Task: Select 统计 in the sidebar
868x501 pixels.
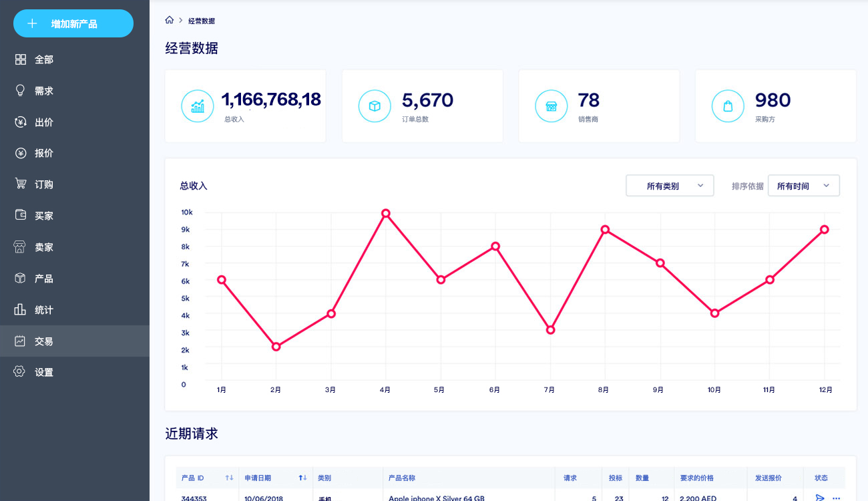Action: click(44, 310)
